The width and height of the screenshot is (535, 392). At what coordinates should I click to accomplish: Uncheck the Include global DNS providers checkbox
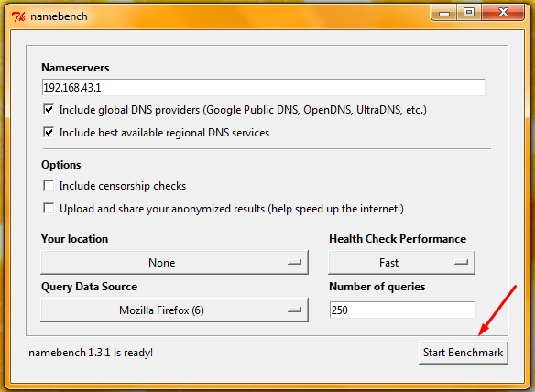[x=49, y=110]
